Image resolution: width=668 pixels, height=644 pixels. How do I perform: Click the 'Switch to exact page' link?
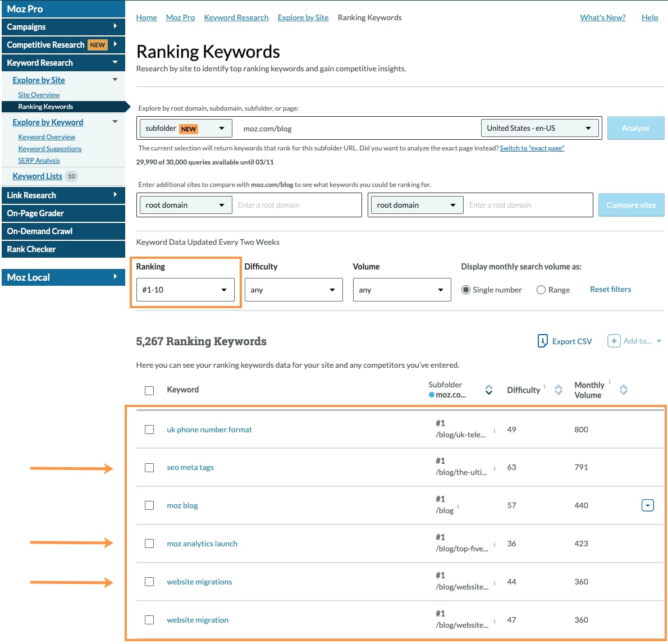tap(532, 148)
